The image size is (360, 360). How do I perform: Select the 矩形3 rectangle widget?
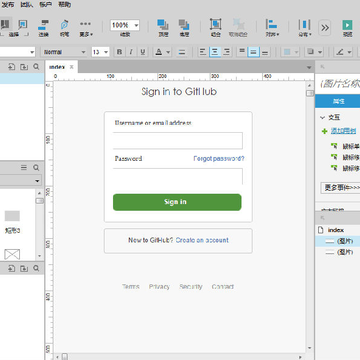click(x=12, y=222)
